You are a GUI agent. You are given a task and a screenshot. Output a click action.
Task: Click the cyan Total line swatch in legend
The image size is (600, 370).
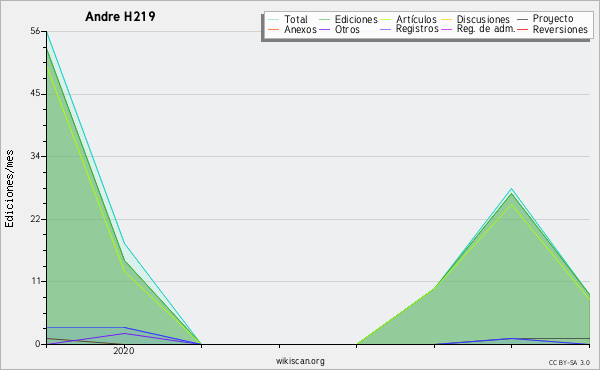click(274, 20)
